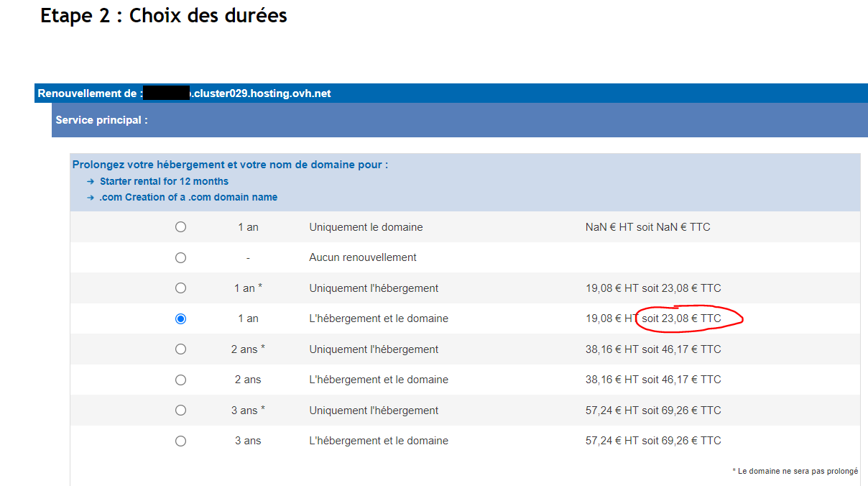Select 3 ans "L'hébergement et le domaine" radio
Image resolution: width=868 pixels, height=486 pixels.
(x=180, y=441)
